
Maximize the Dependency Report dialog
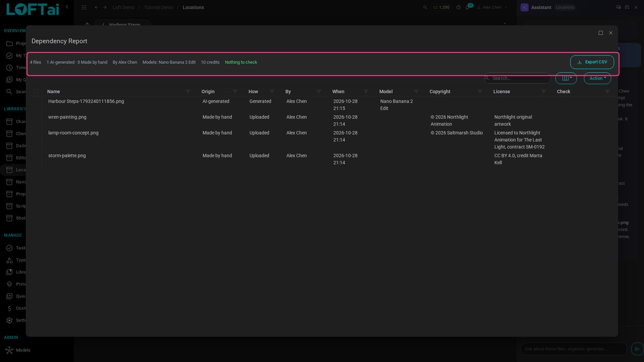pyautogui.click(x=601, y=33)
